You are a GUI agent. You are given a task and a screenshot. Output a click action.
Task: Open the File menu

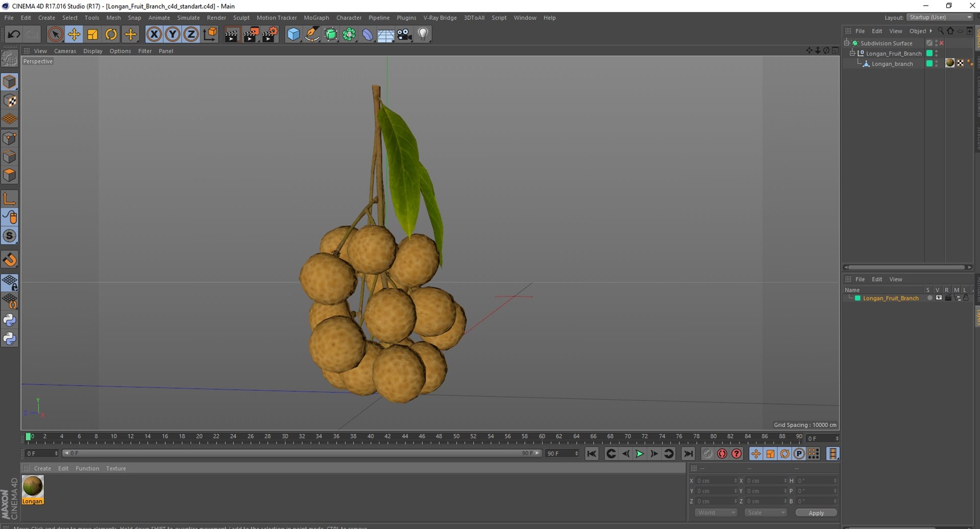pos(9,17)
